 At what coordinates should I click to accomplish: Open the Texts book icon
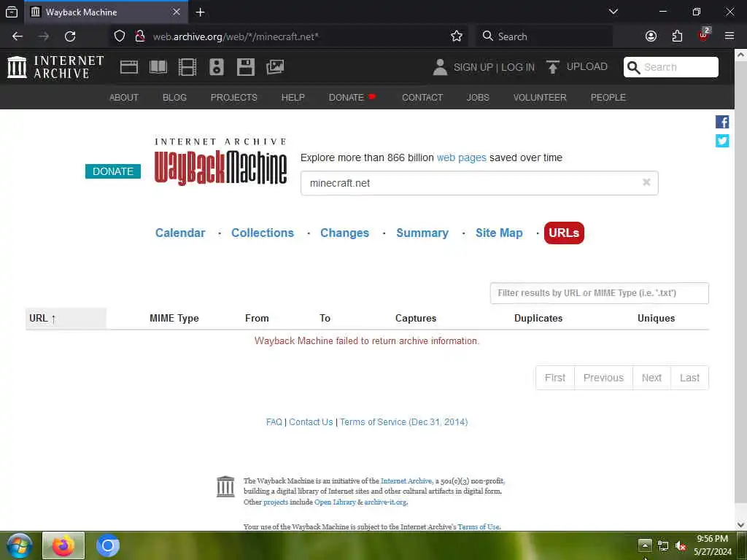[158, 67]
